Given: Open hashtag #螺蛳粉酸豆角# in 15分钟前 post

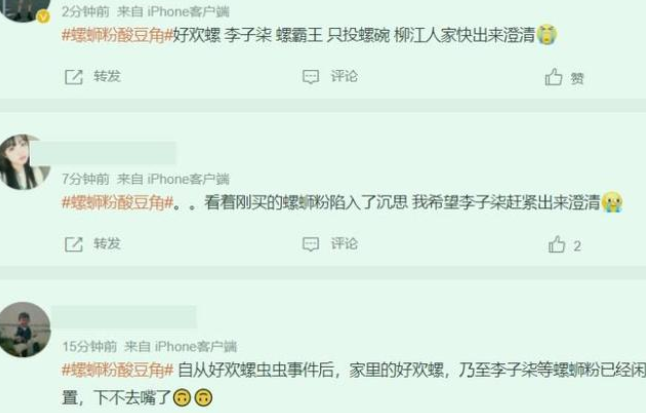Looking at the screenshot, I should [117, 370].
